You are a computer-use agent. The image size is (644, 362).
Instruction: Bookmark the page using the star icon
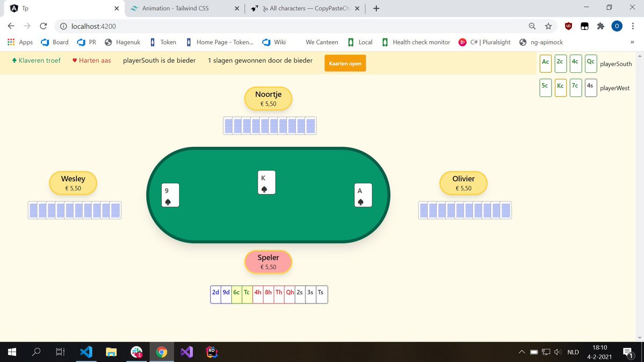[548, 26]
